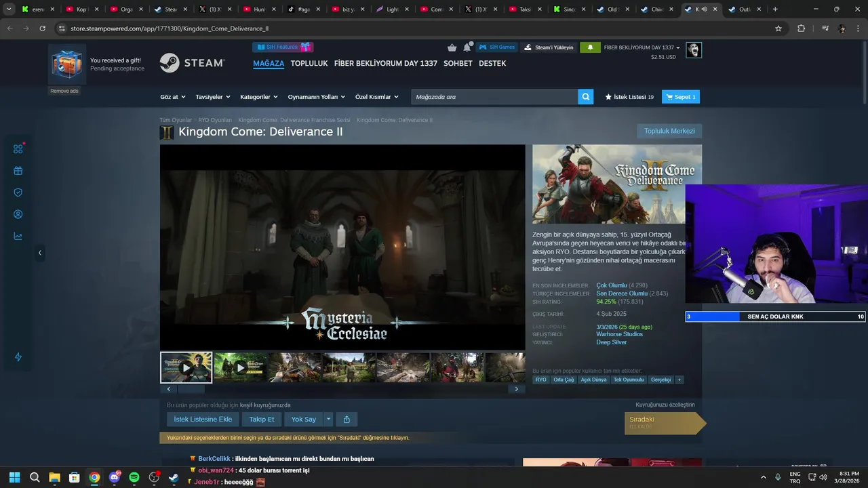
Task: Expand the Göz at dropdown
Action: click(172, 97)
